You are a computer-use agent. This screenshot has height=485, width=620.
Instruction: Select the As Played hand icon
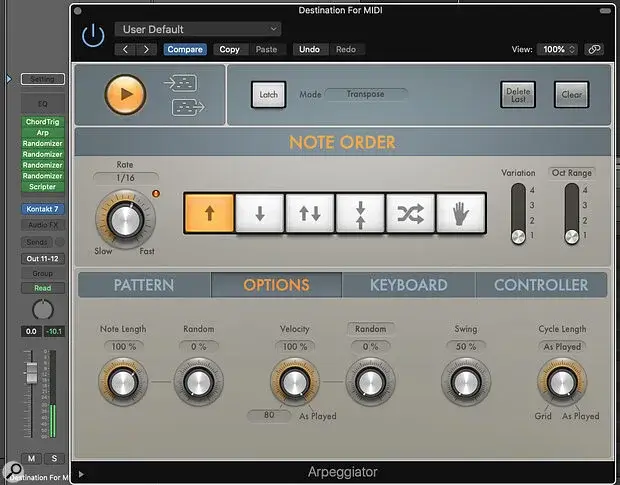tap(460, 213)
